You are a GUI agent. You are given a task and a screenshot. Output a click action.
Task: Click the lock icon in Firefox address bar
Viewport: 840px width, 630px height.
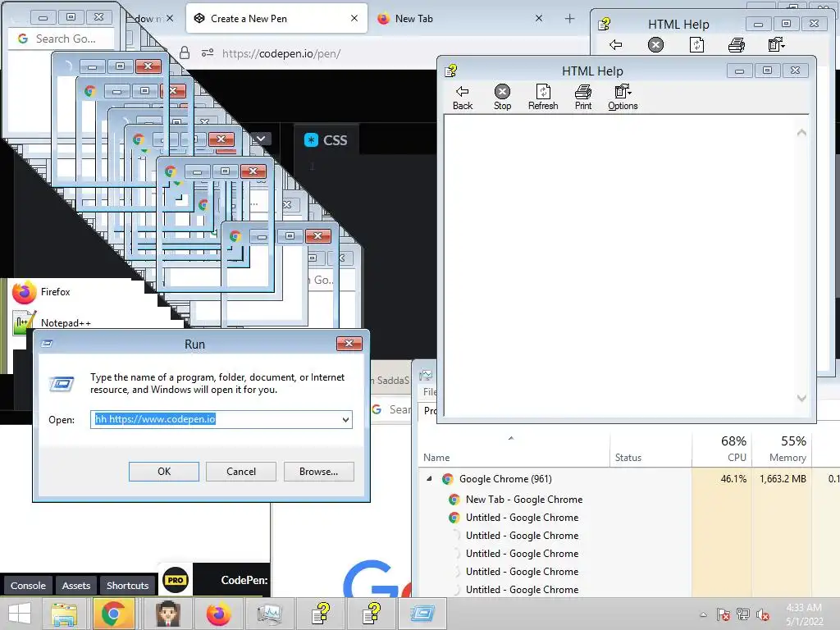pos(185,53)
